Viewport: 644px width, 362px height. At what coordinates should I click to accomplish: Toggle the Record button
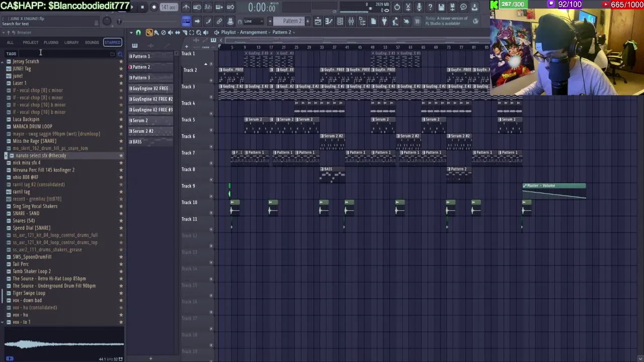[x=154, y=7]
